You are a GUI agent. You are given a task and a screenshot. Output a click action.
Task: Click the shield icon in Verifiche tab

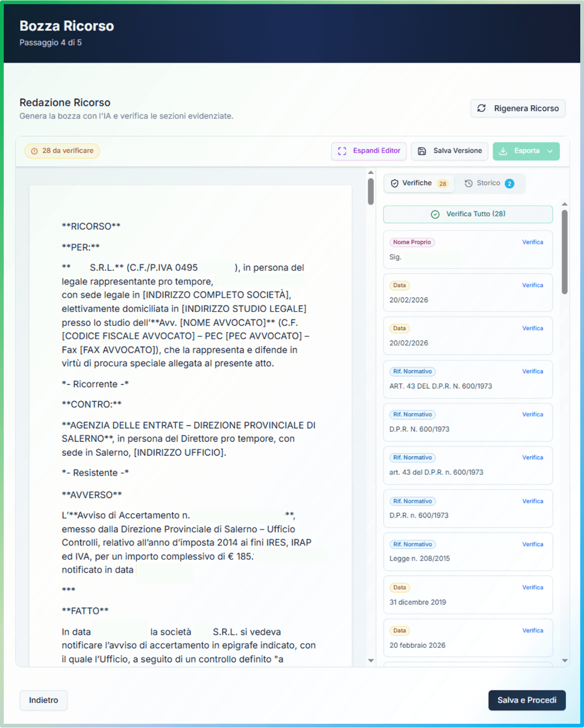coord(394,183)
